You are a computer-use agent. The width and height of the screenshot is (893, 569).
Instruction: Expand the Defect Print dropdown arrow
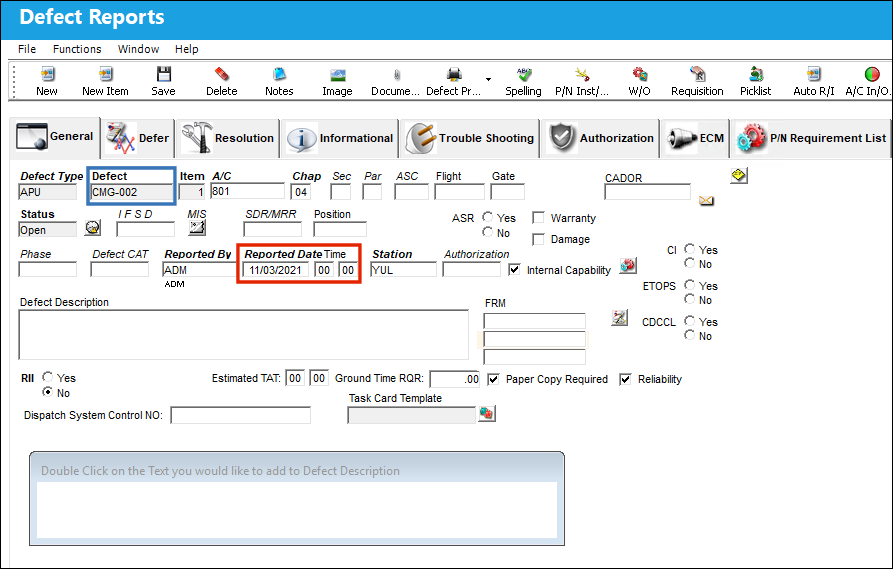[x=488, y=79]
